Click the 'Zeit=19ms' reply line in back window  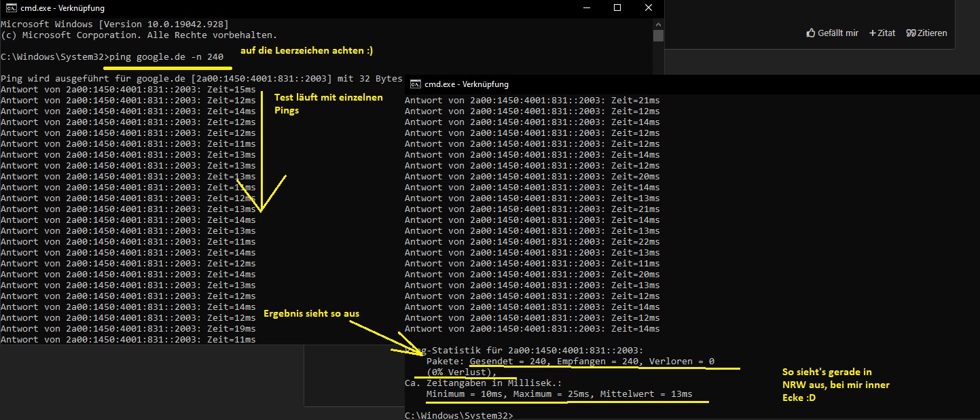(128, 328)
